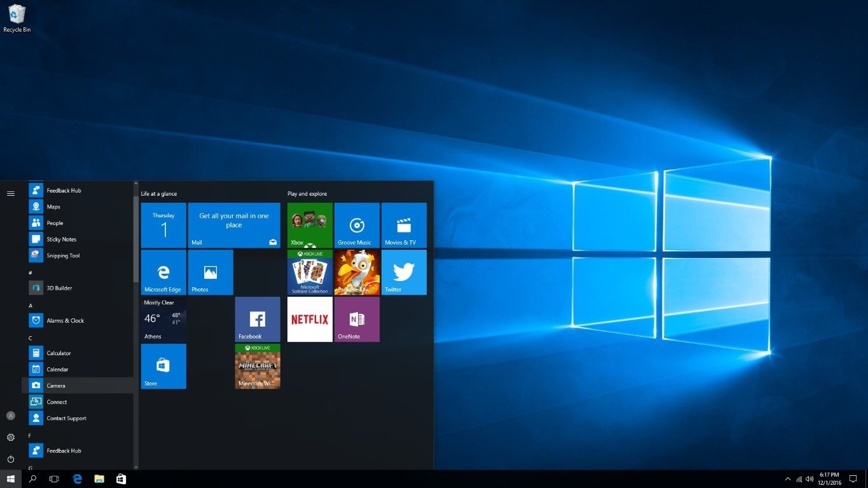Open the Athens weather tile
The width and height of the screenshot is (868, 488).
click(163, 319)
